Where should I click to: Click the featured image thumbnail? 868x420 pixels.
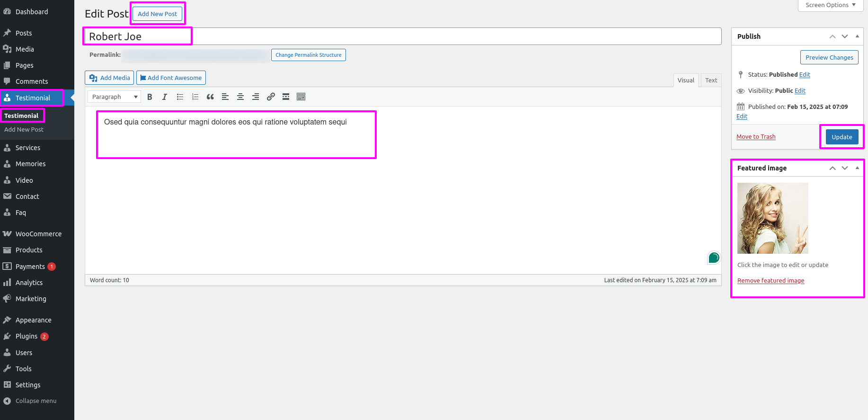coord(772,218)
